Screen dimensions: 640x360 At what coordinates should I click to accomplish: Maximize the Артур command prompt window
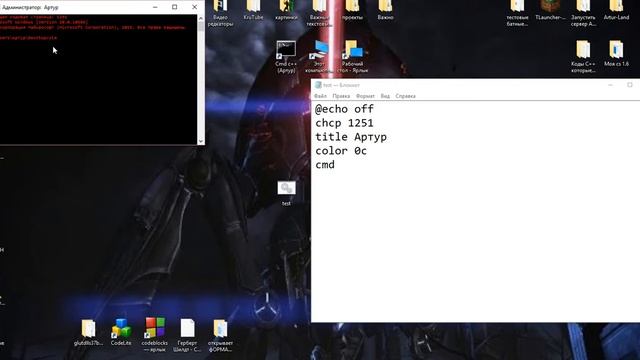(x=174, y=7)
